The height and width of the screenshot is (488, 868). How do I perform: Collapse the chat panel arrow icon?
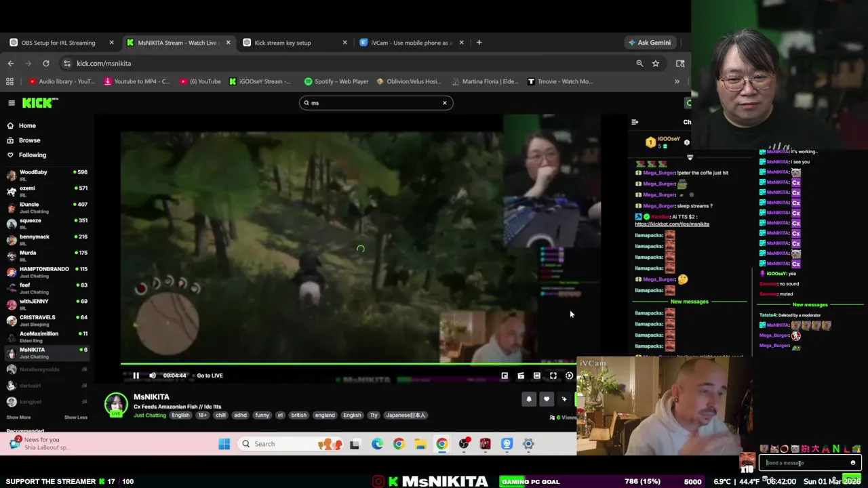point(635,123)
